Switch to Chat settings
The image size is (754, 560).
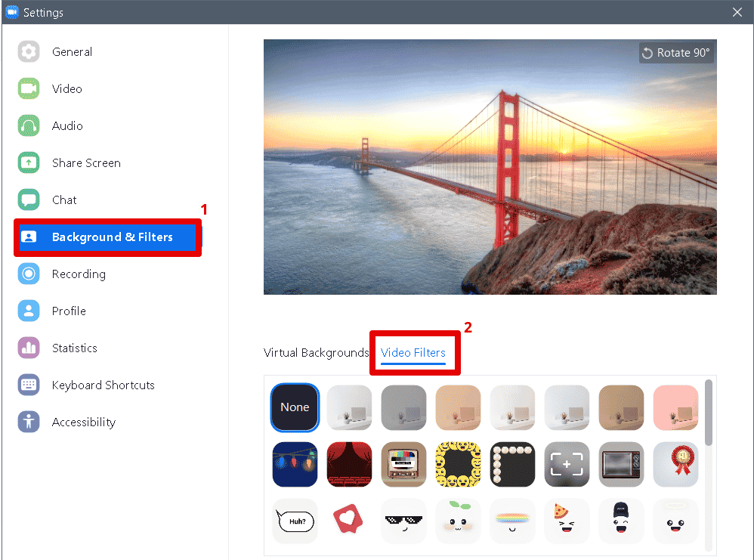coord(64,200)
